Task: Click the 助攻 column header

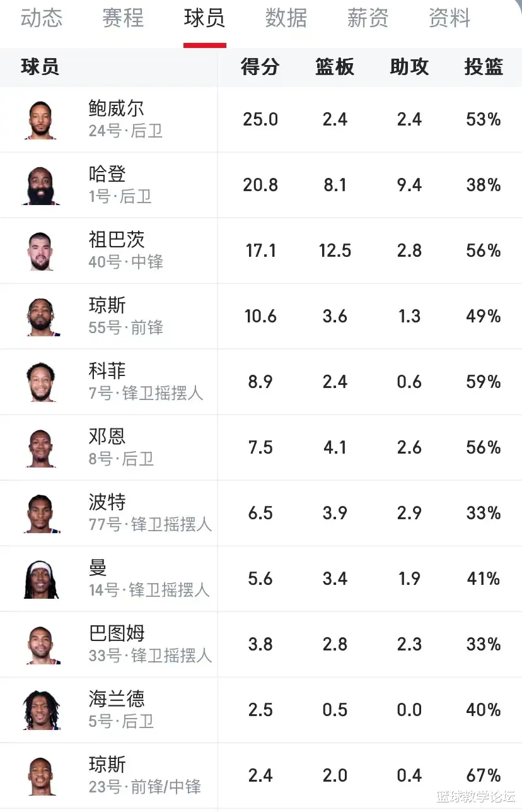Action: [x=409, y=67]
